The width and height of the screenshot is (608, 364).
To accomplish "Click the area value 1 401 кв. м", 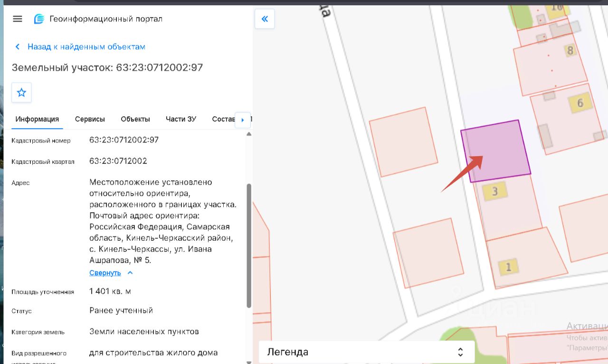I will [x=110, y=291].
